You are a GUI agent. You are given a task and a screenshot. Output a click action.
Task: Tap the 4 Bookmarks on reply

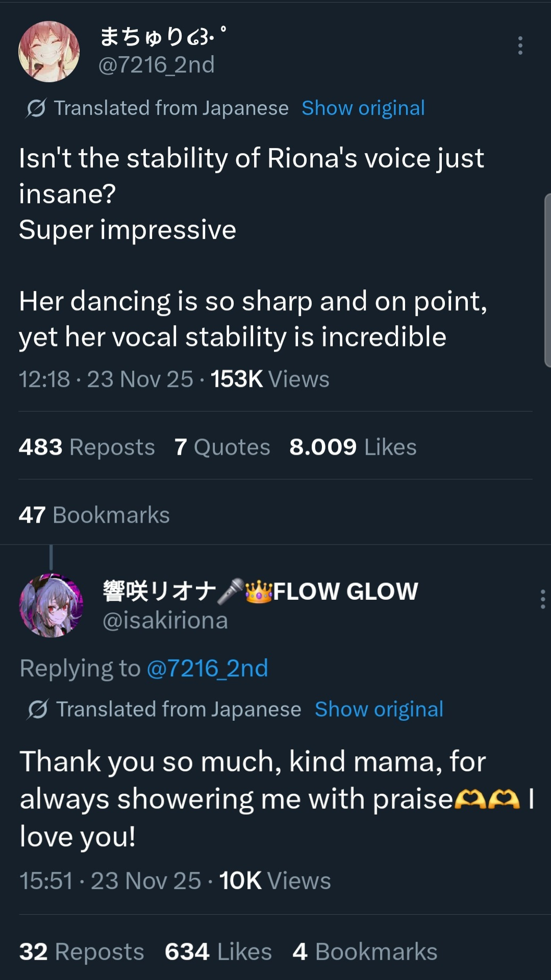coord(365,952)
